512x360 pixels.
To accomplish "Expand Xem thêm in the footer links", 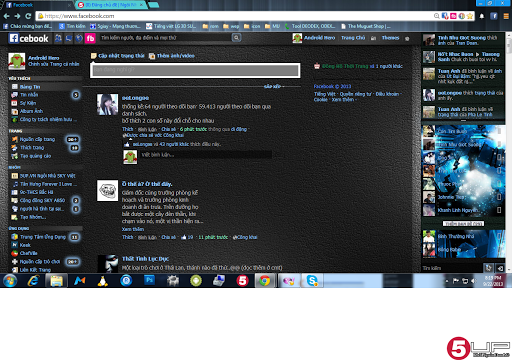I will [x=343, y=99].
